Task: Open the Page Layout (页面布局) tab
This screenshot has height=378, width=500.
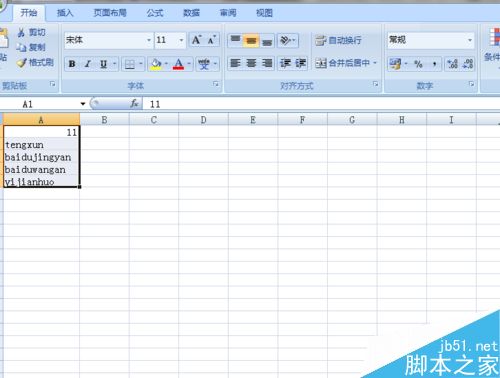Action: coord(110,13)
